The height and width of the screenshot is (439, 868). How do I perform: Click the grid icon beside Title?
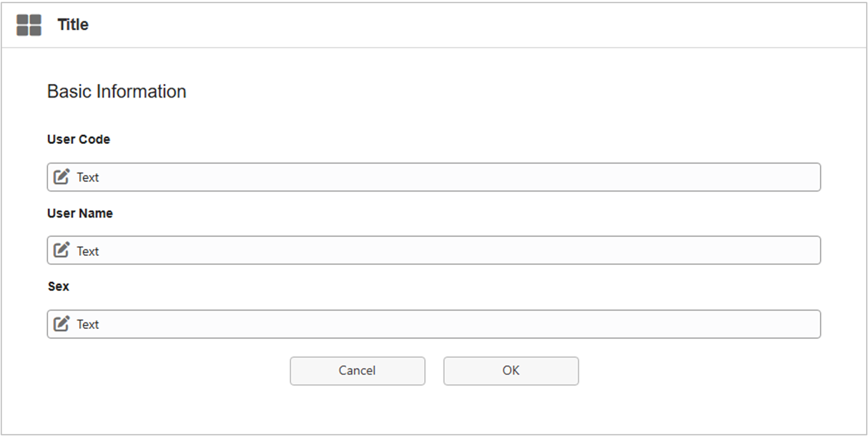click(x=29, y=25)
